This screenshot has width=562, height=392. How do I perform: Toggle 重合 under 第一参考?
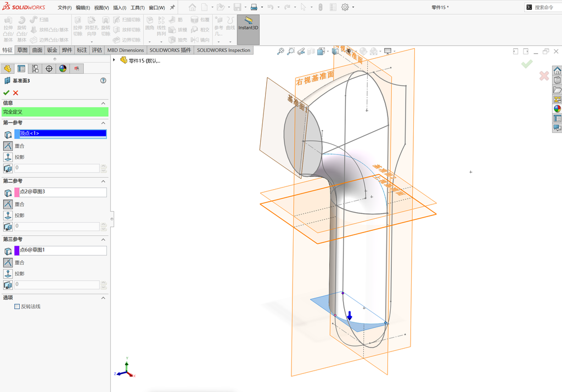tap(8, 146)
